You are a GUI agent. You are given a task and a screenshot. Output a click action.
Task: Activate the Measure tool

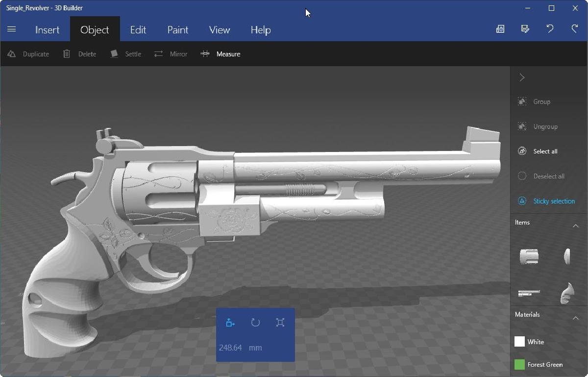coord(221,54)
